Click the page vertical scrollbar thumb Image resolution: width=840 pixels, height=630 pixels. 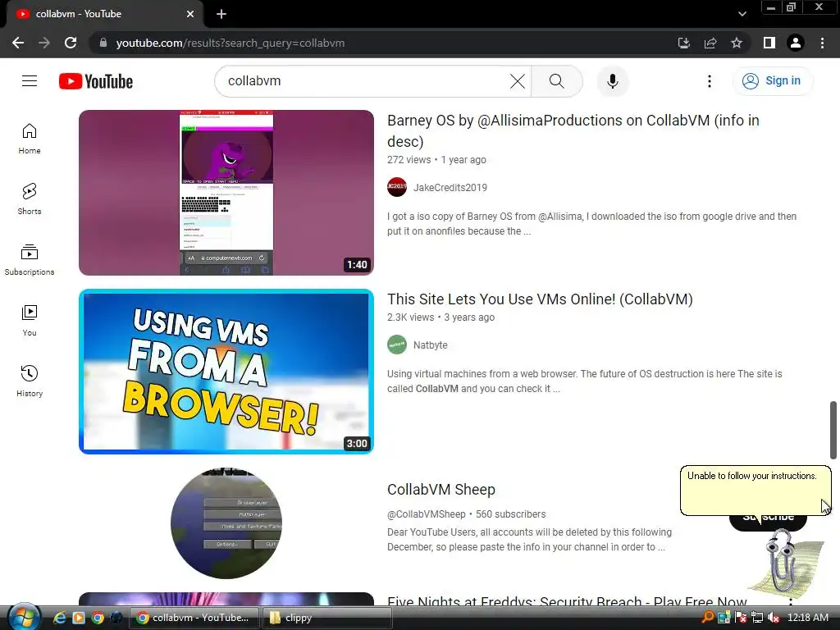[x=833, y=430]
